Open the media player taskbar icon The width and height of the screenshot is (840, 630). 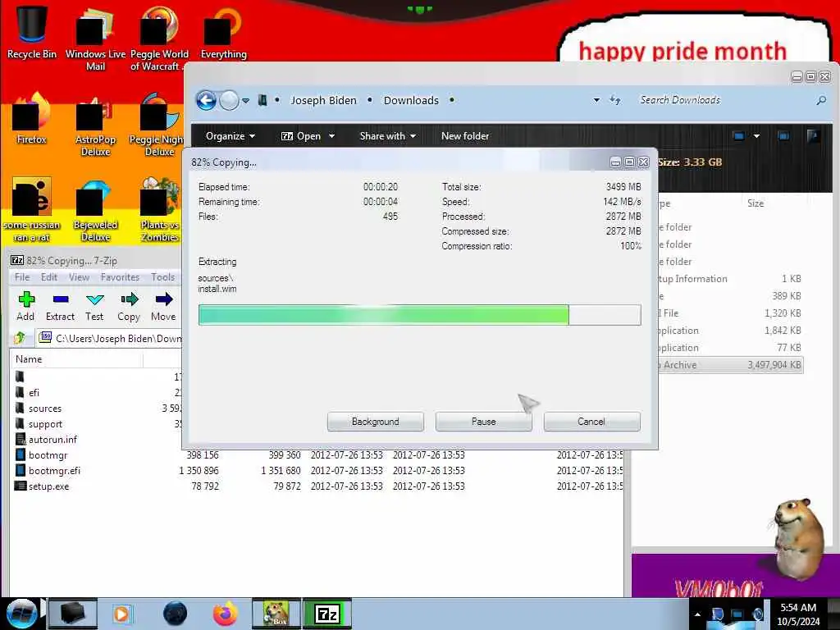[x=122, y=614]
